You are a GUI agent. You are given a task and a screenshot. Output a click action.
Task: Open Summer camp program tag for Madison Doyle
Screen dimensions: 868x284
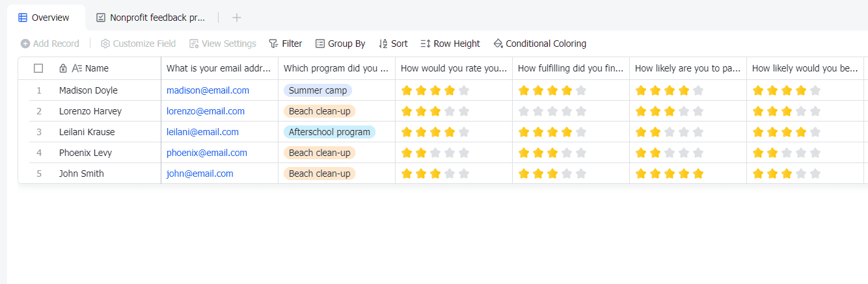point(318,90)
